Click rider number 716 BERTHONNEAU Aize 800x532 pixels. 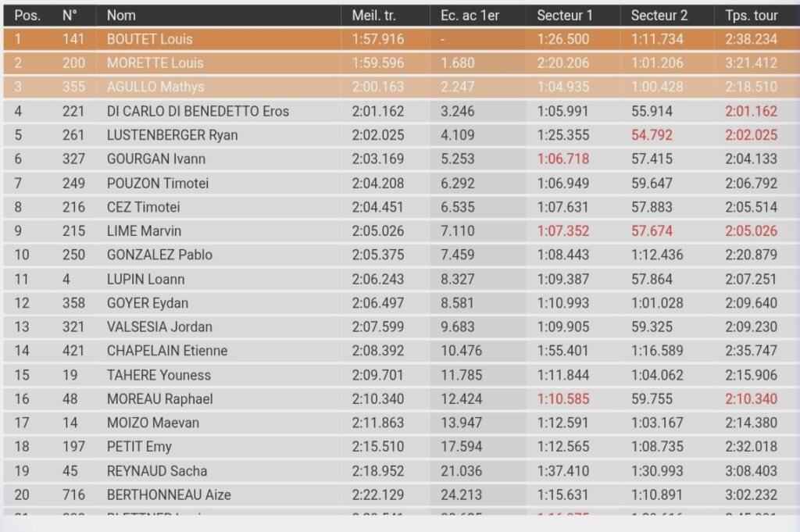click(74, 495)
